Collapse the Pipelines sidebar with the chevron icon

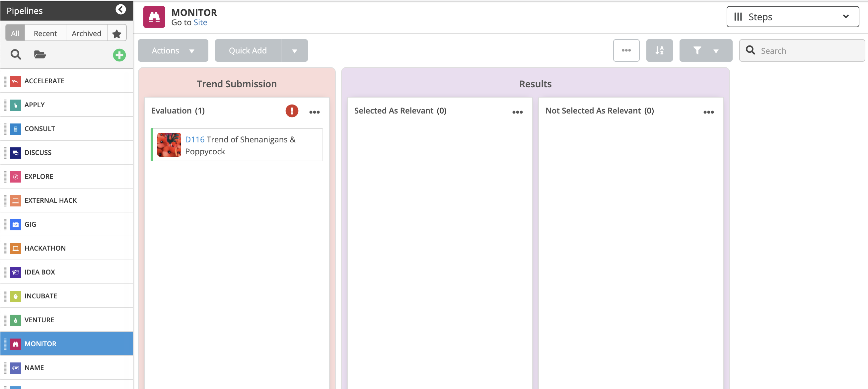coord(121,9)
